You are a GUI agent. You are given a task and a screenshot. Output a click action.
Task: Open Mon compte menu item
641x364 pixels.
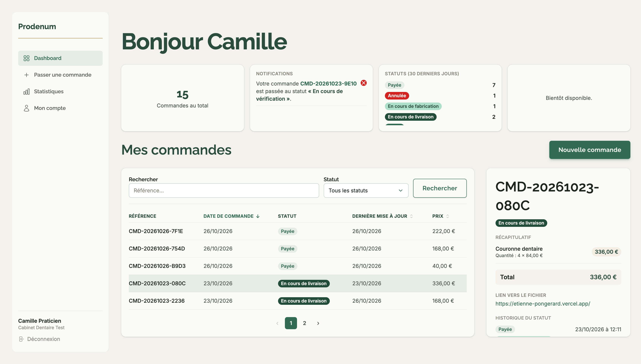coord(60,108)
